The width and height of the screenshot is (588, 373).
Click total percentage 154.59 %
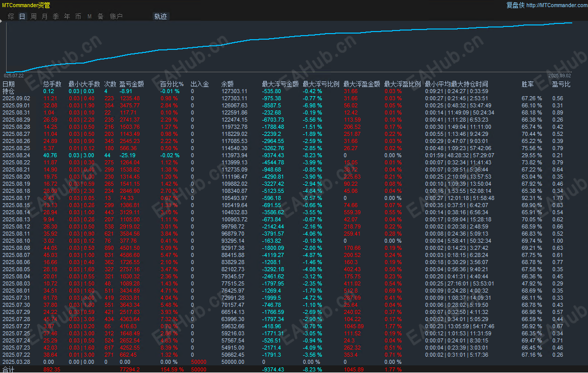172,369
